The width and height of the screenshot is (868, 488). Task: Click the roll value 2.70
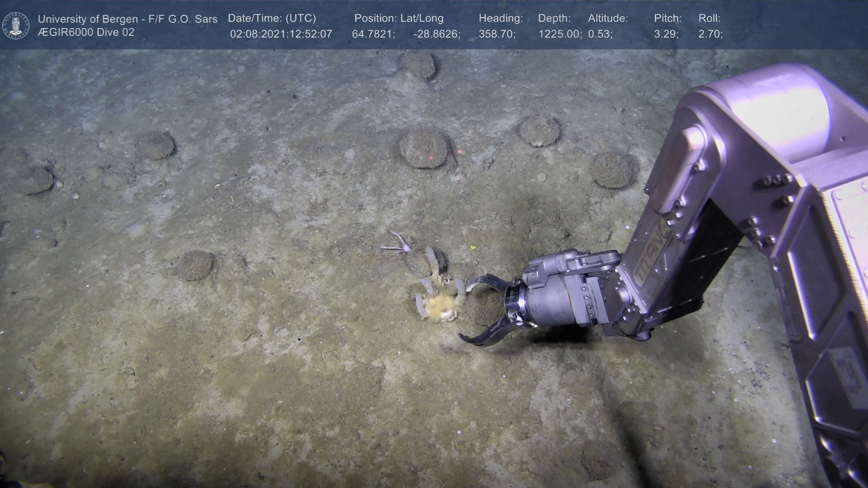pyautogui.click(x=710, y=34)
